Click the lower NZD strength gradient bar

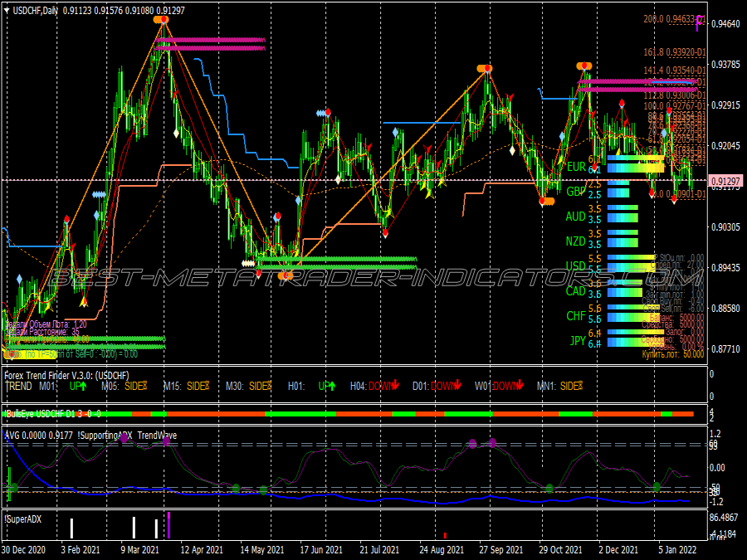[x=622, y=243]
